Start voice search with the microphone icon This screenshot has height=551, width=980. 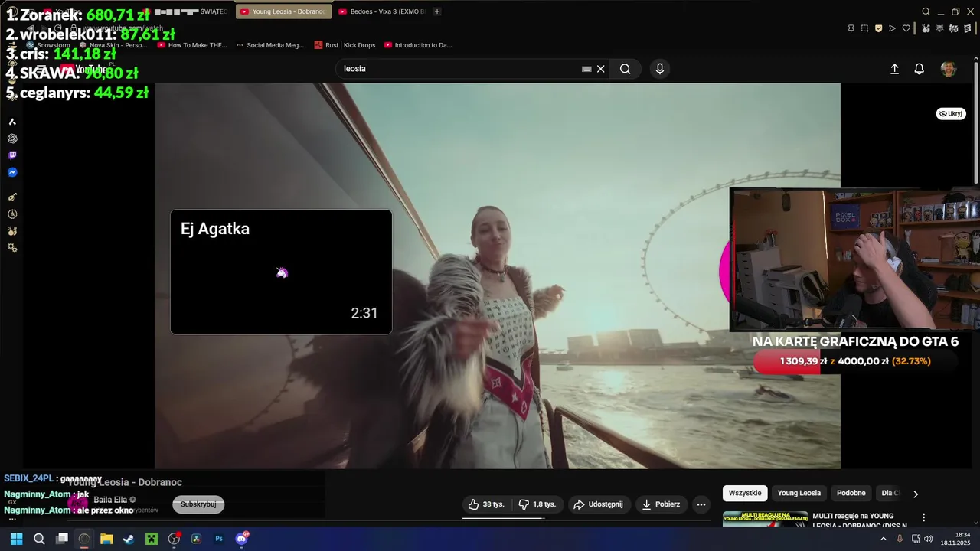660,69
